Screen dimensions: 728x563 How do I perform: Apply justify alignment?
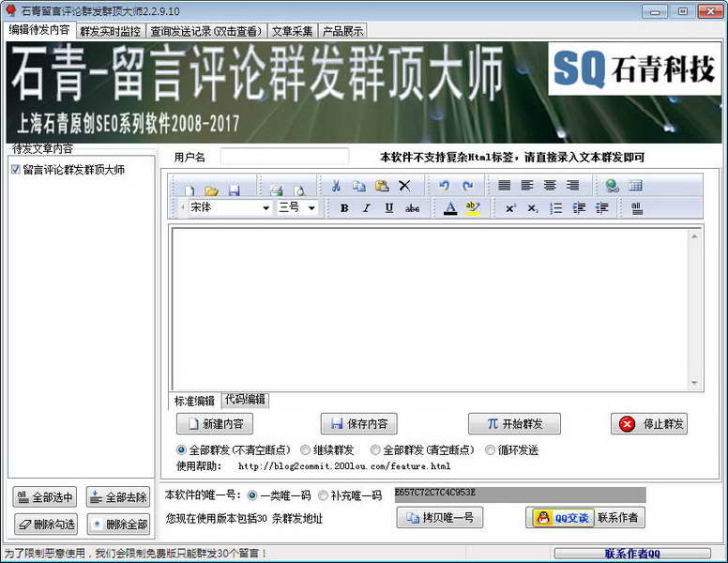pyautogui.click(x=504, y=186)
